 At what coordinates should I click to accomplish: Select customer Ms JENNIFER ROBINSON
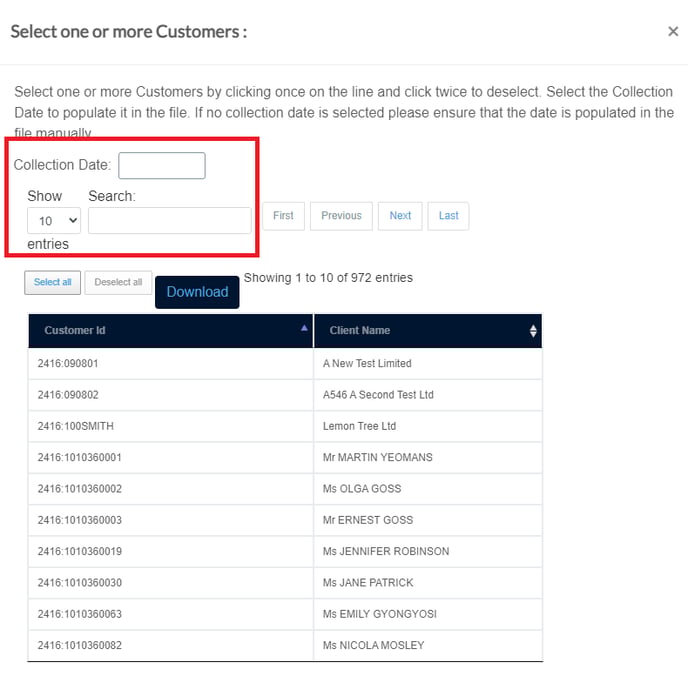pyautogui.click(x=285, y=551)
